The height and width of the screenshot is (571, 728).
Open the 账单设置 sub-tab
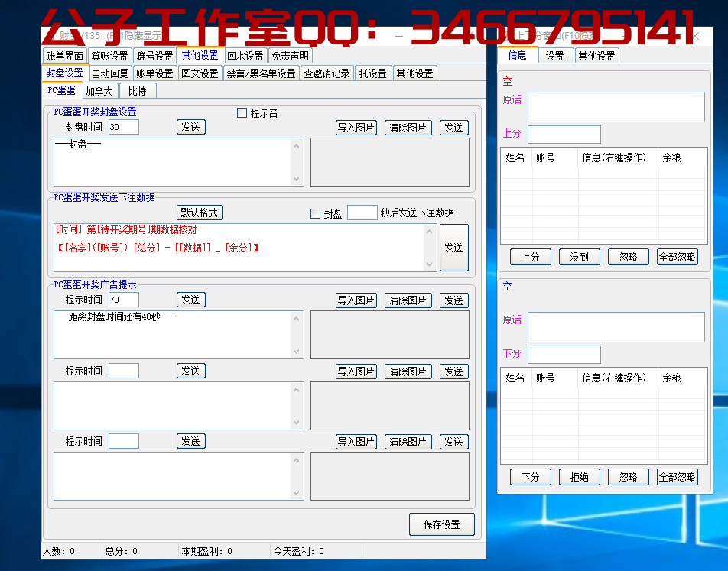pos(154,74)
